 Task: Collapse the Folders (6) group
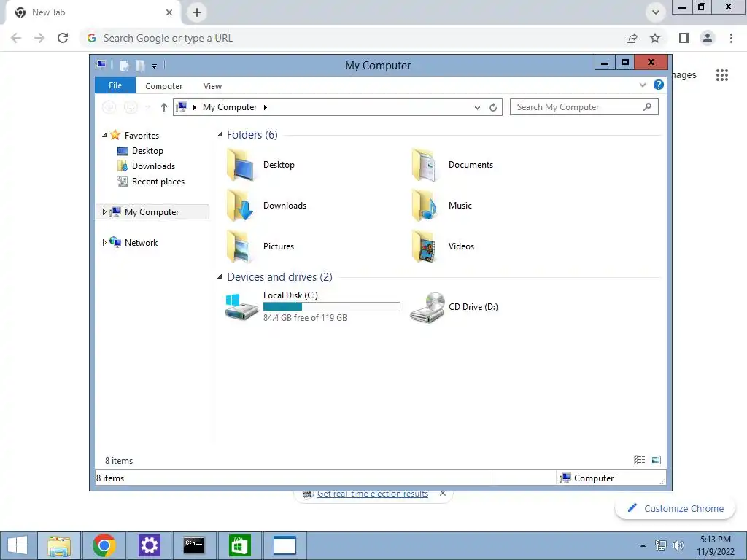tap(220, 135)
